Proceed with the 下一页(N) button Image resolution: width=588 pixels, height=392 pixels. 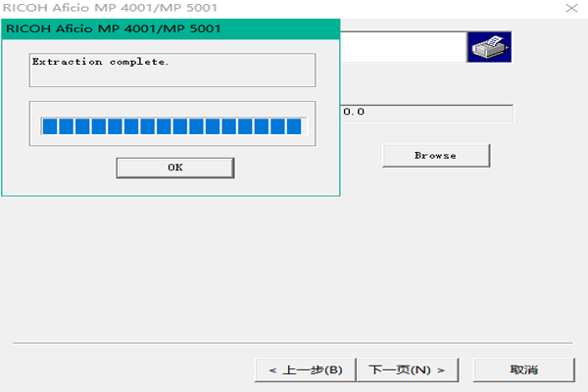point(408,370)
